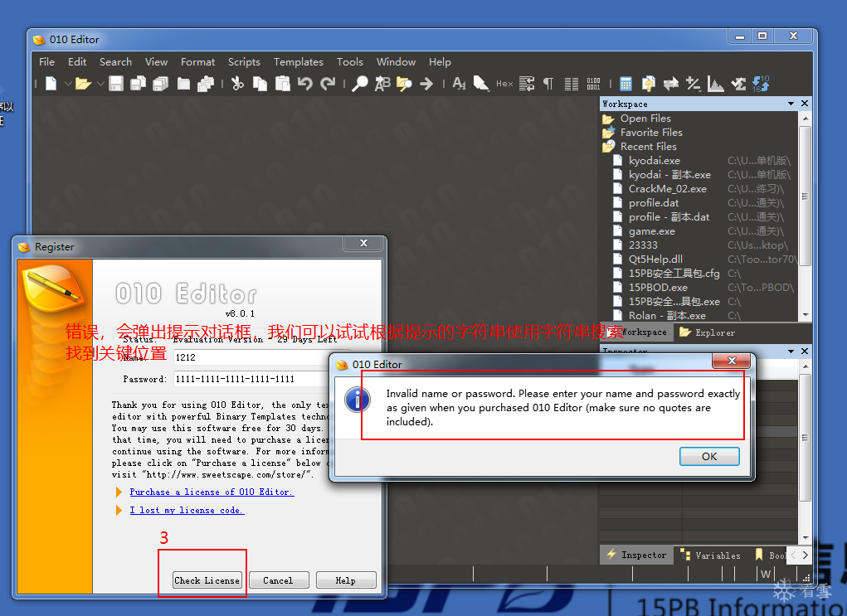
Task: Open the Tools menu
Action: (350, 62)
